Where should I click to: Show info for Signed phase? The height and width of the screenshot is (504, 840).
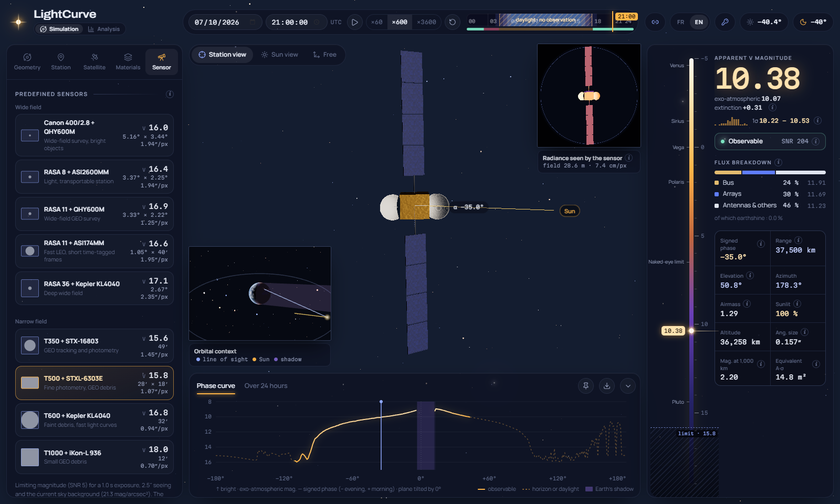click(761, 244)
